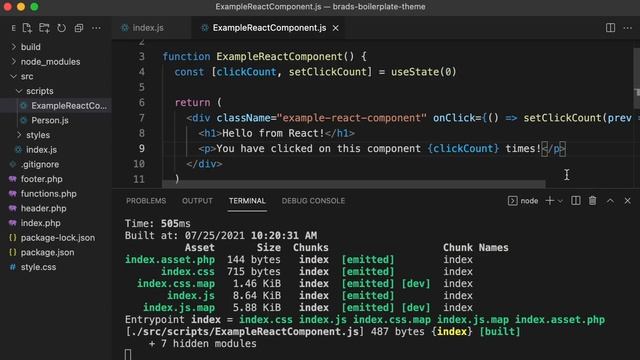Image resolution: width=640 pixels, height=360 pixels.
Task: Collapse all folders in Explorer
Action: pos(79,28)
